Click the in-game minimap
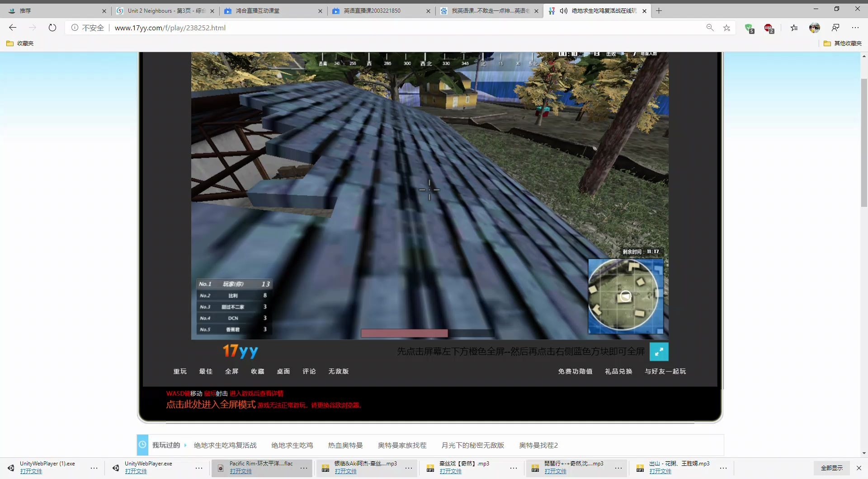868x479 pixels. click(625, 296)
